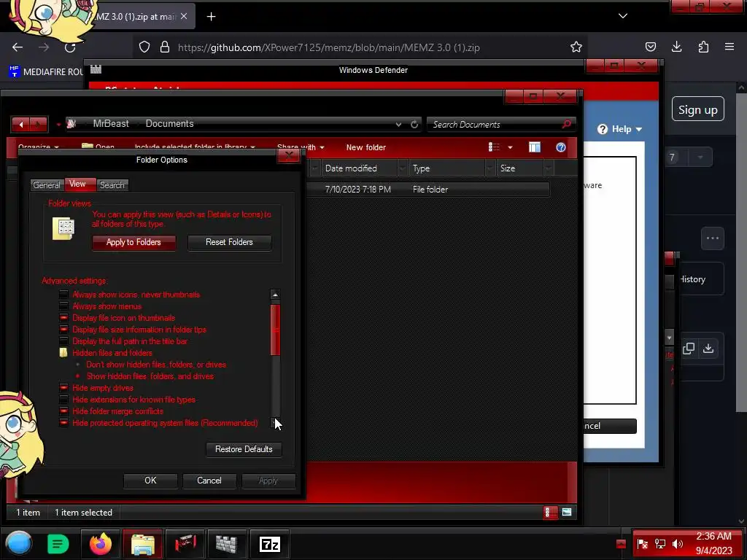Click the advanced settings scrollbar thumb
Image resolution: width=747 pixels, height=560 pixels.
(x=275, y=330)
